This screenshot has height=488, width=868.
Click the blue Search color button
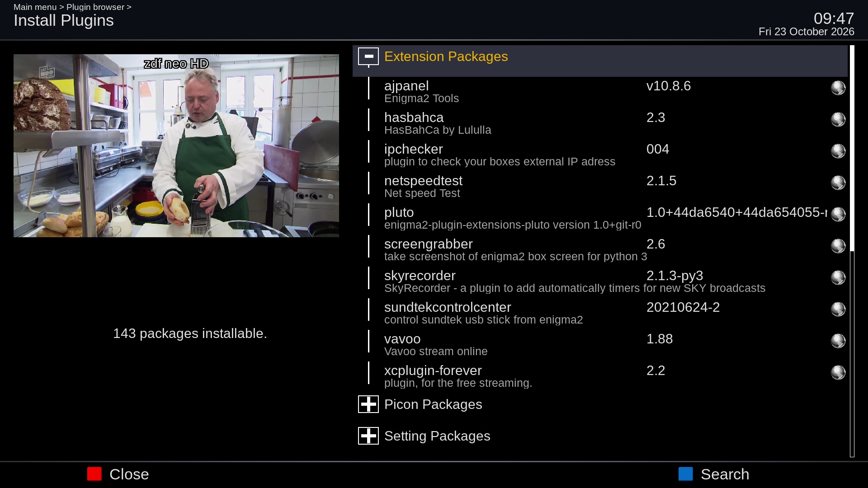(686, 474)
